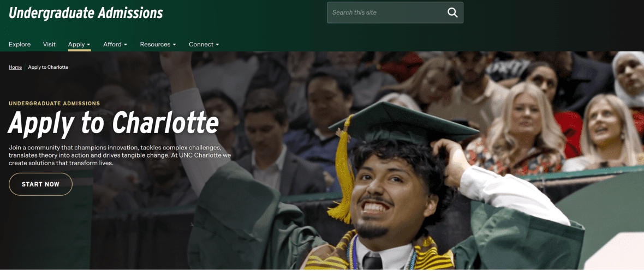The height and width of the screenshot is (271, 644).
Task: Click the large 'Apply to Charlotte' heading
Action: click(x=114, y=124)
